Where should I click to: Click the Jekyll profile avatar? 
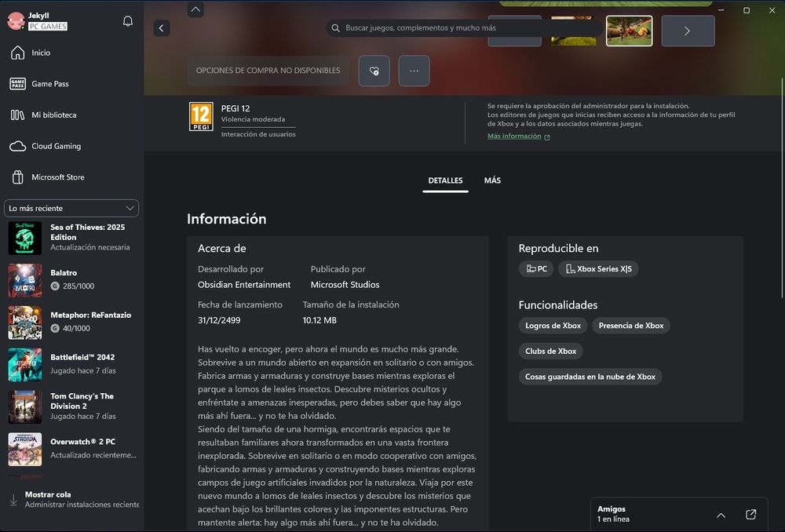point(16,21)
